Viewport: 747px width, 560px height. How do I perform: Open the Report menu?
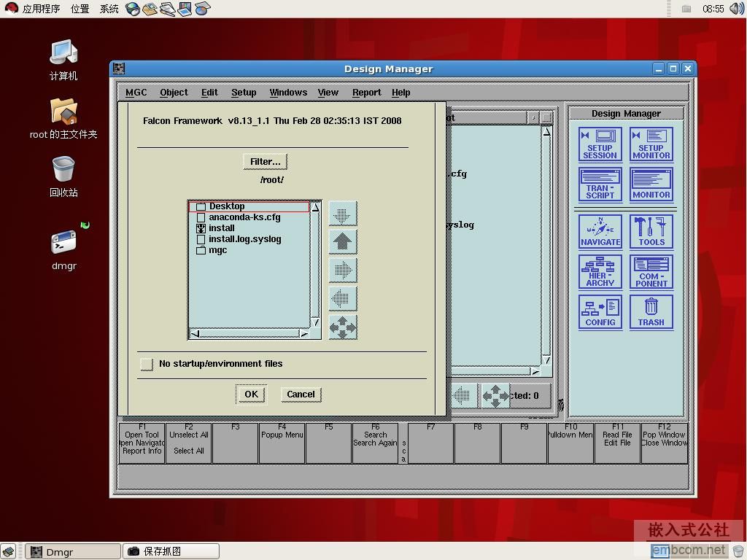pyautogui.click(x=366, y=93)
